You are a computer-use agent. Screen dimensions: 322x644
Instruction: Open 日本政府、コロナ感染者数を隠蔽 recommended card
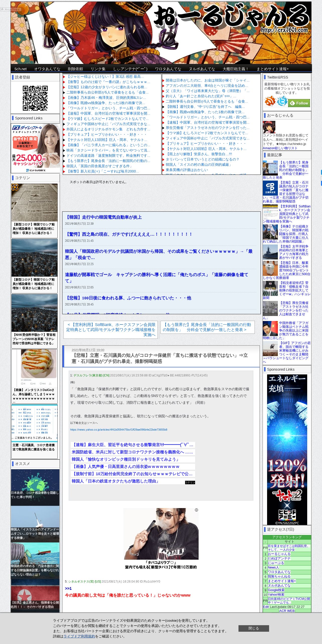point(35,487)
